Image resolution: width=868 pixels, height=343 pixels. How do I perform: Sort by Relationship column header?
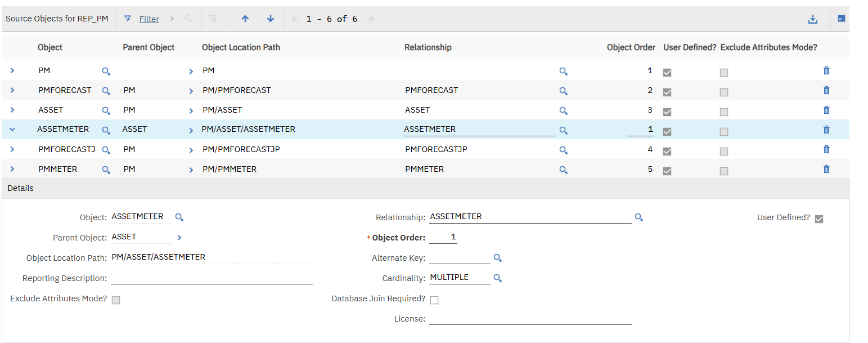coord(428,47)
